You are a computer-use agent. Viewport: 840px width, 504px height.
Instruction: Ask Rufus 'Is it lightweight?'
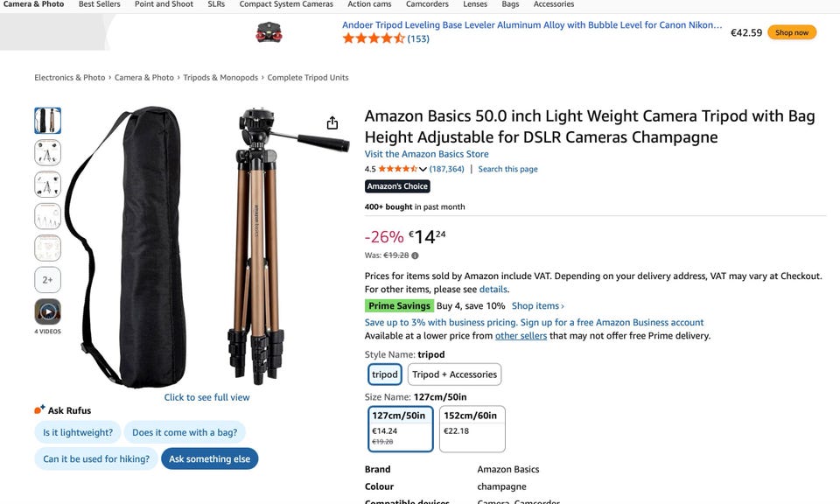point(78,432)
